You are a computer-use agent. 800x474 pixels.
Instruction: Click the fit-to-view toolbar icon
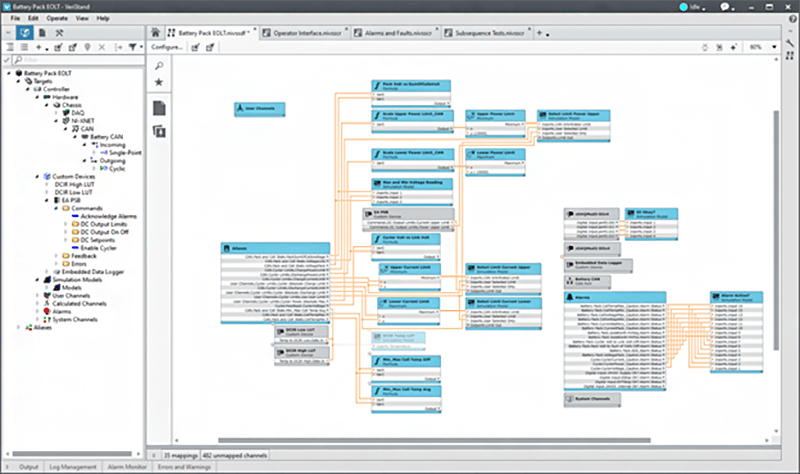(719, 47)
